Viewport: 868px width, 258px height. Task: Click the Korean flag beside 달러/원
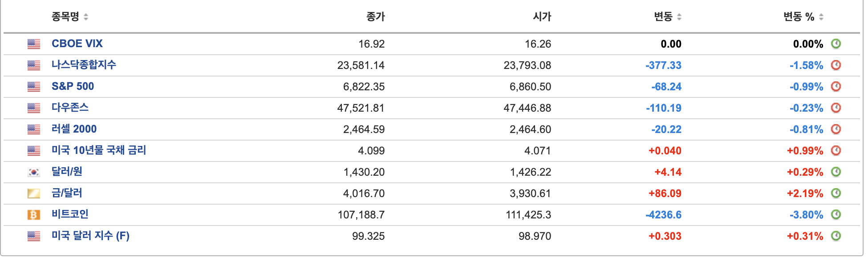[x=34, y=171]
